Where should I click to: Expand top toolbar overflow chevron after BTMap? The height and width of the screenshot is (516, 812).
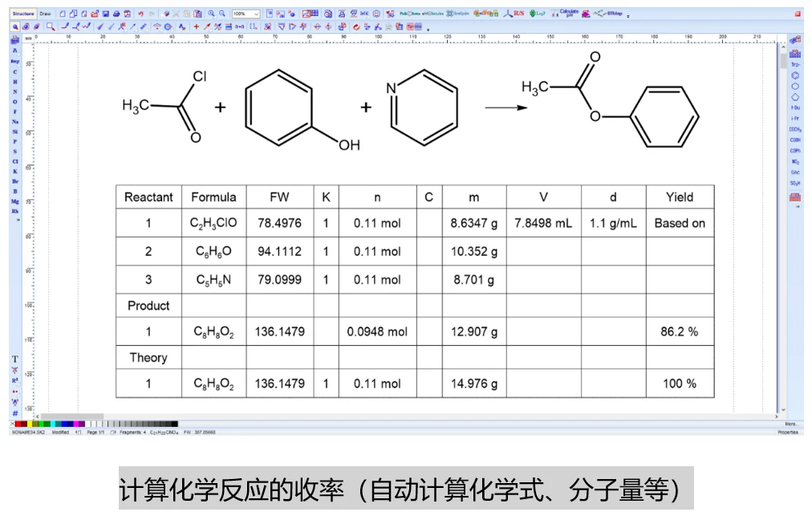pyautogui.click(x=628, y=16)
